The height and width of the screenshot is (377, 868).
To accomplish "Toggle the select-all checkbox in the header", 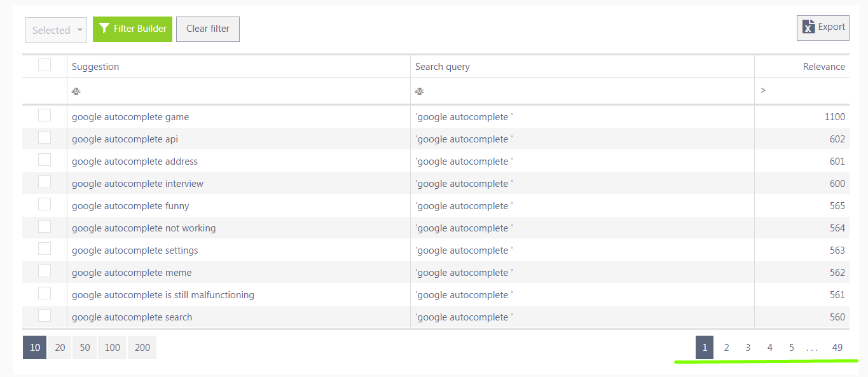I will tap(45, 65).
